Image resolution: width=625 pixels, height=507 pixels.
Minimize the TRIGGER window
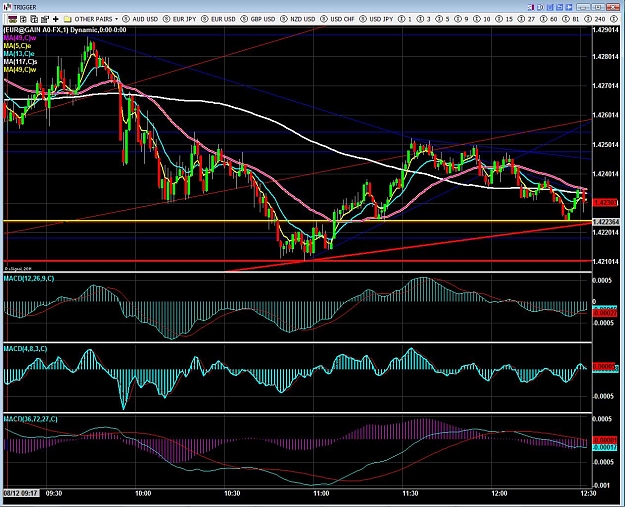[583, 7]
